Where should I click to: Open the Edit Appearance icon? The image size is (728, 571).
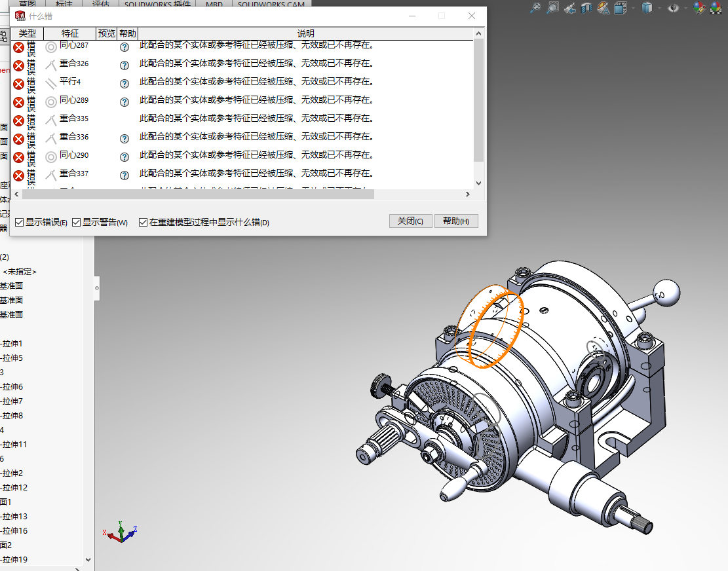click(699, 7)
